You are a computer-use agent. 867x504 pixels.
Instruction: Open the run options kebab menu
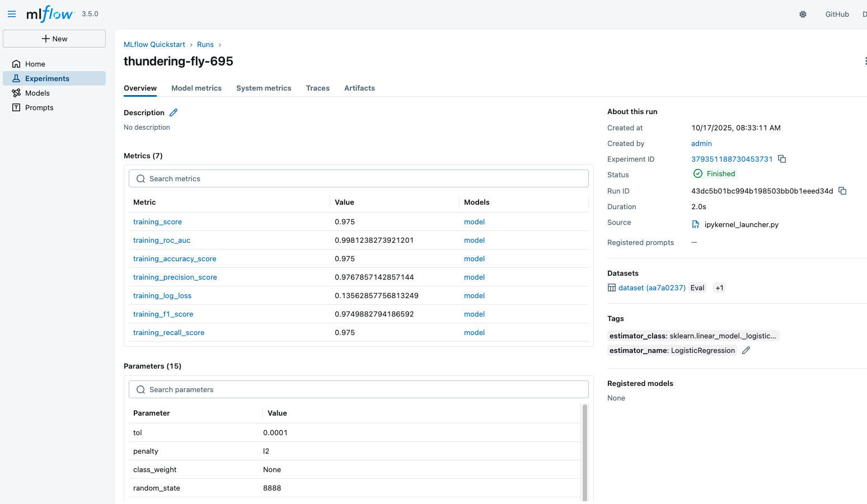[865, 60]
